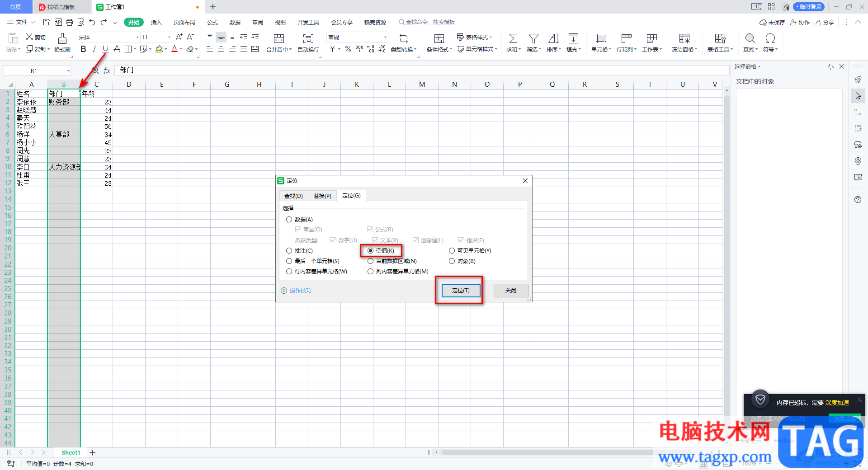Toggle Italic formatting button
This screenshot has width=868, height=470.
coord(94,49)
